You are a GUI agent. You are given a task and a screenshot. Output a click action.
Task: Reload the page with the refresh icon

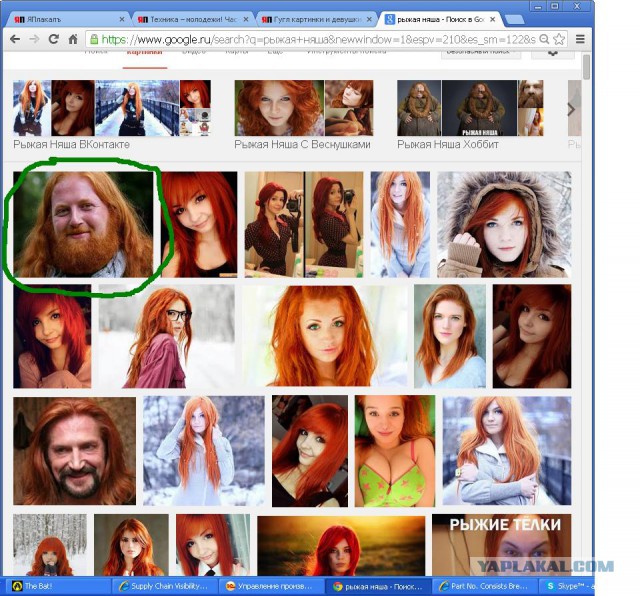(x=53, y=39)
